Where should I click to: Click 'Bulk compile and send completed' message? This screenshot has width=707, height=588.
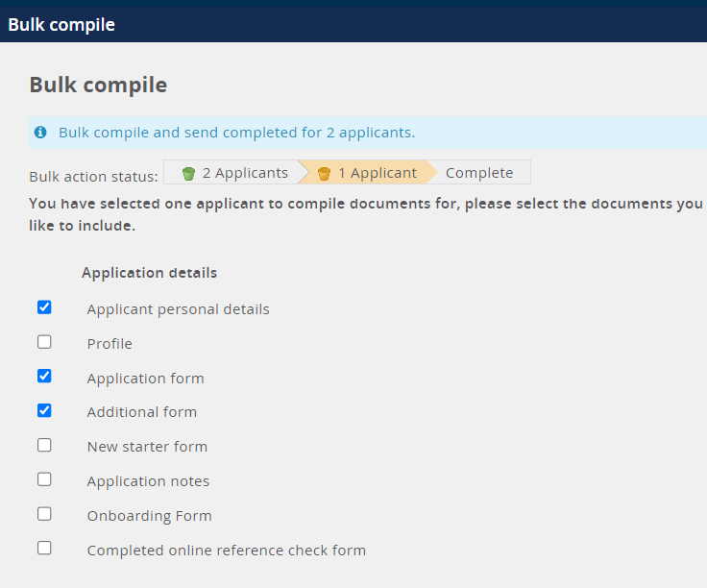tap(236, 133)
